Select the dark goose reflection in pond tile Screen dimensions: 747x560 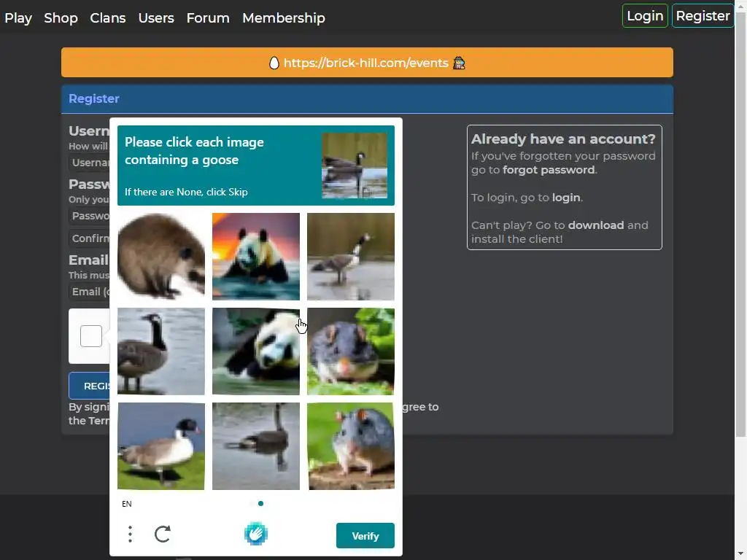[256, 446]
